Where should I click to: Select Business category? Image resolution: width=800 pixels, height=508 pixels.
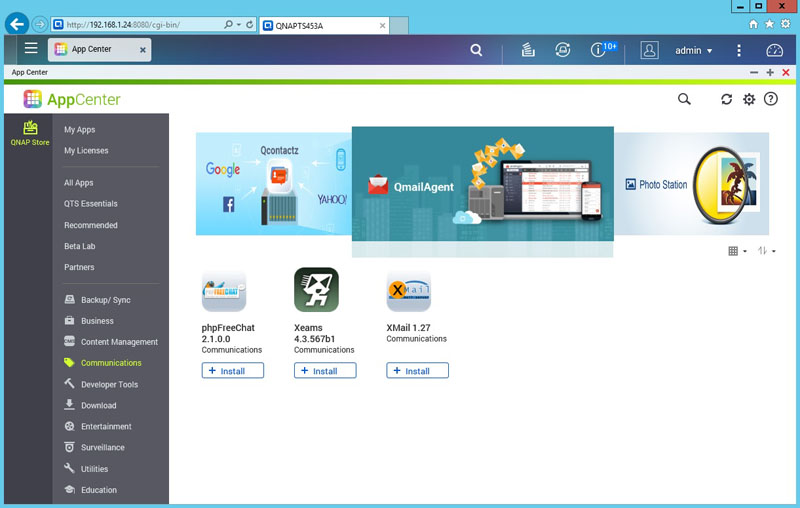pos(89,321)
